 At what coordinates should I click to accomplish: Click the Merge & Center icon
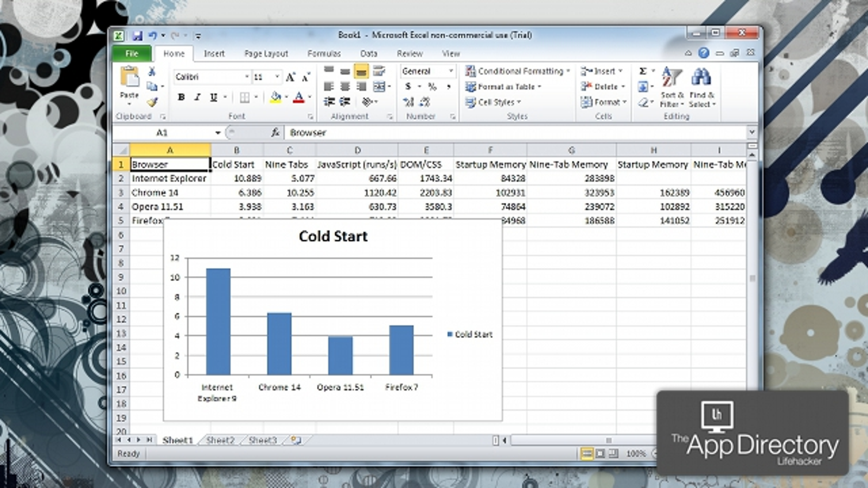pos(379,87)
